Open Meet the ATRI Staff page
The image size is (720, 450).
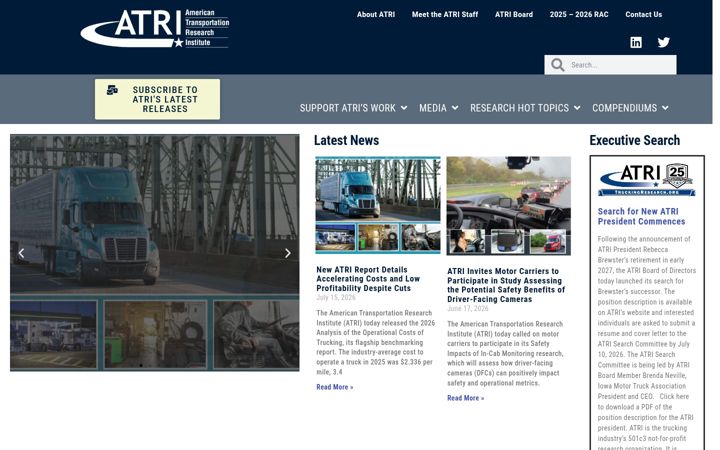(445, 14)
